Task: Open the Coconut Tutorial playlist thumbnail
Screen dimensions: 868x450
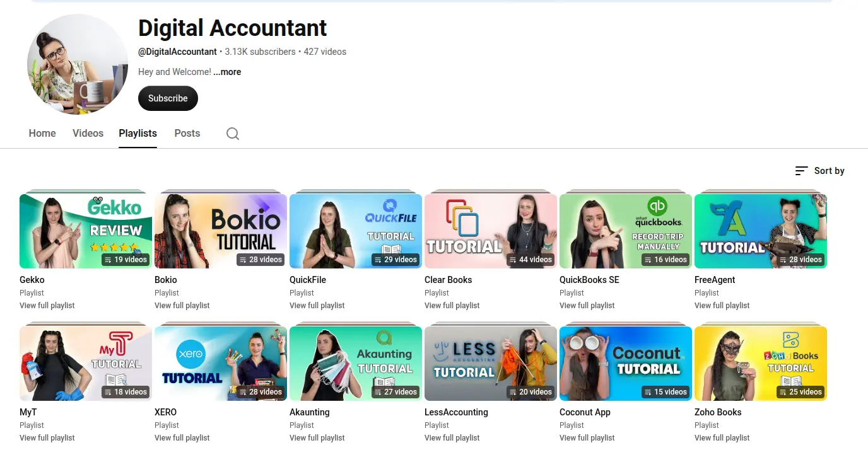Action: click(x=626, y=364)
